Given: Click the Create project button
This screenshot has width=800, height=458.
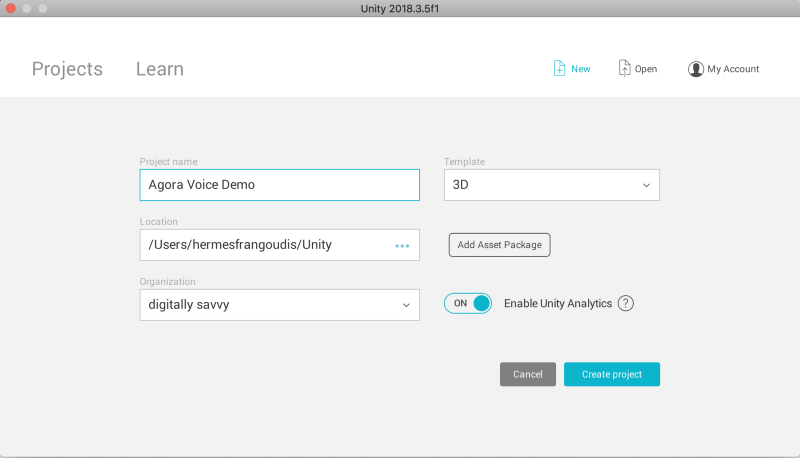Looking at the screenshot, I should click(612, 374).
